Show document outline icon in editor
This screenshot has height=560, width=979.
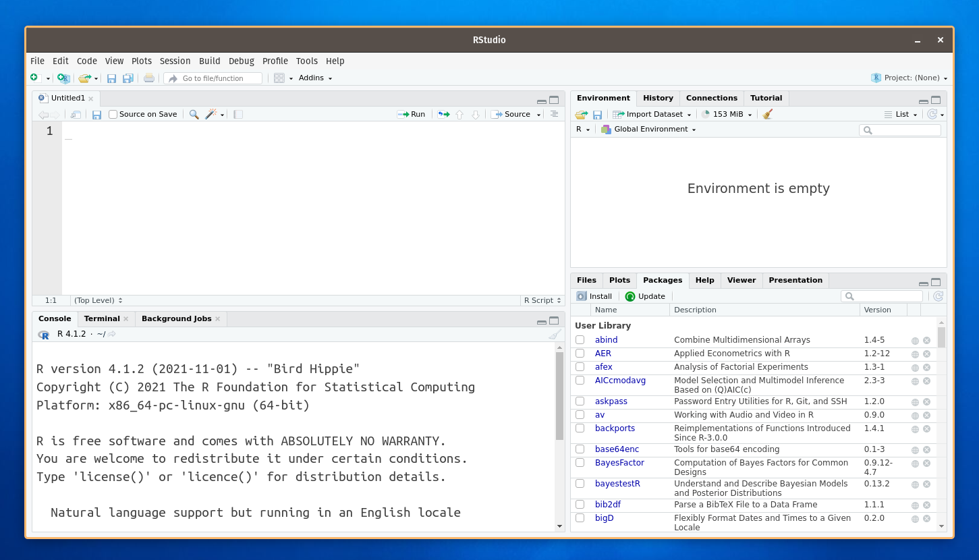point(554,114)
